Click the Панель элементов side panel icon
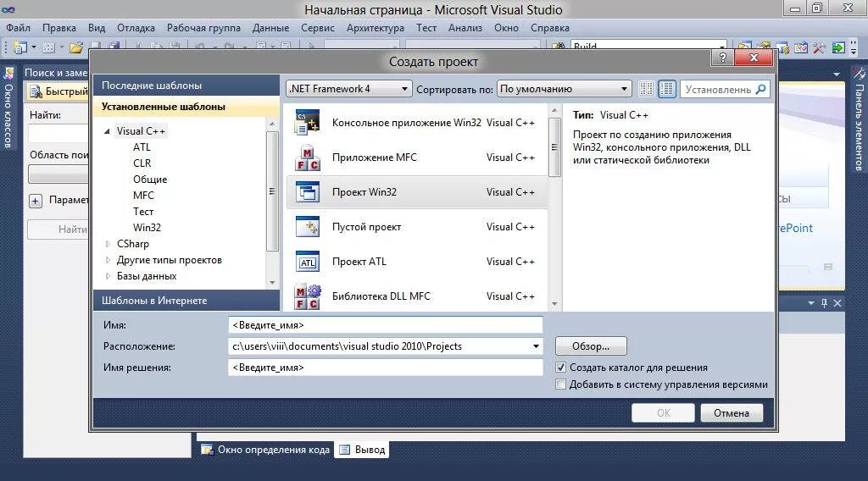 point(860,73)
